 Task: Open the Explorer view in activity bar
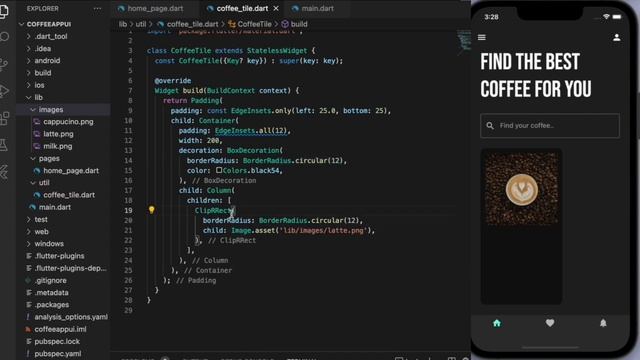pyautogui.click(x=4, y=11)
